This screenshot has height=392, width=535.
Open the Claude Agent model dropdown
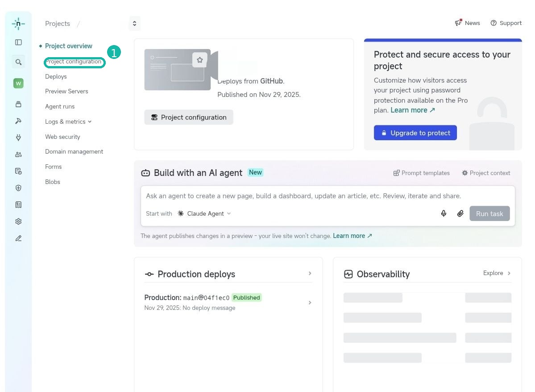click(x=204, y=213)
